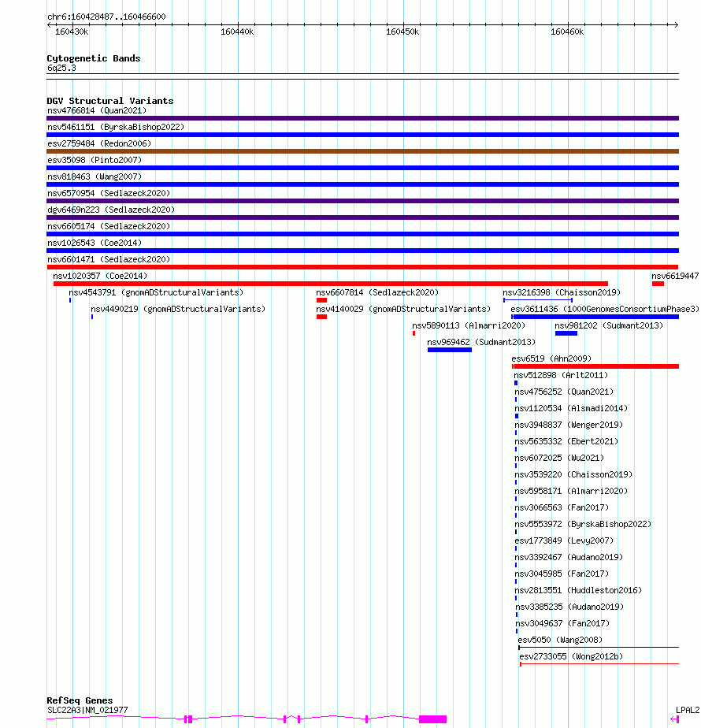Screen dimensions: 701x728
Task: Select the purple bar under nsv4766814
Action: point(362,118)
